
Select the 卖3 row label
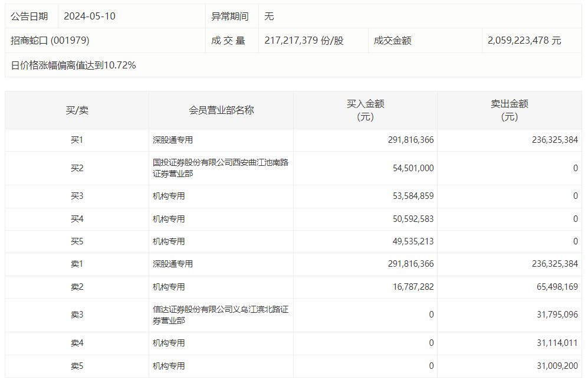pyautogui.click(x=77, y=315)
